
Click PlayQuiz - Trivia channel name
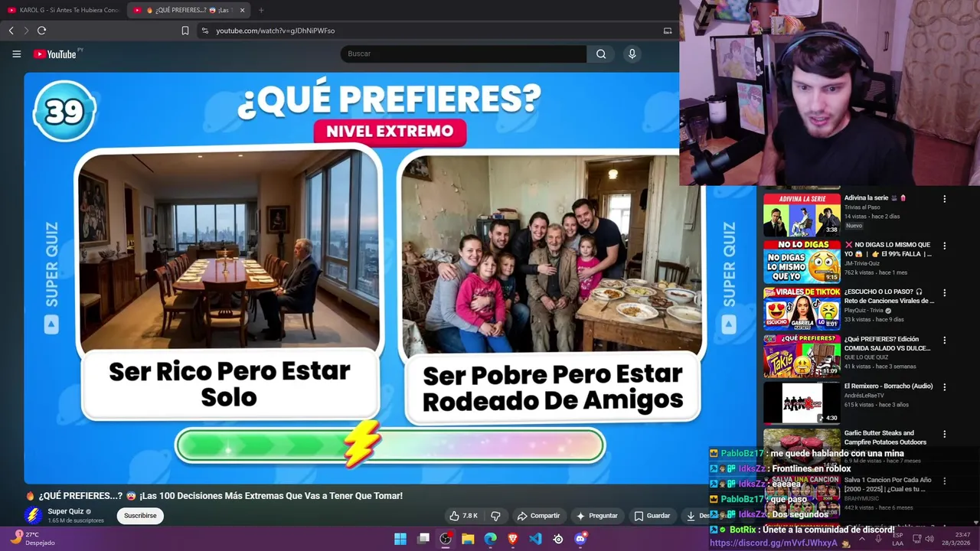864,311
